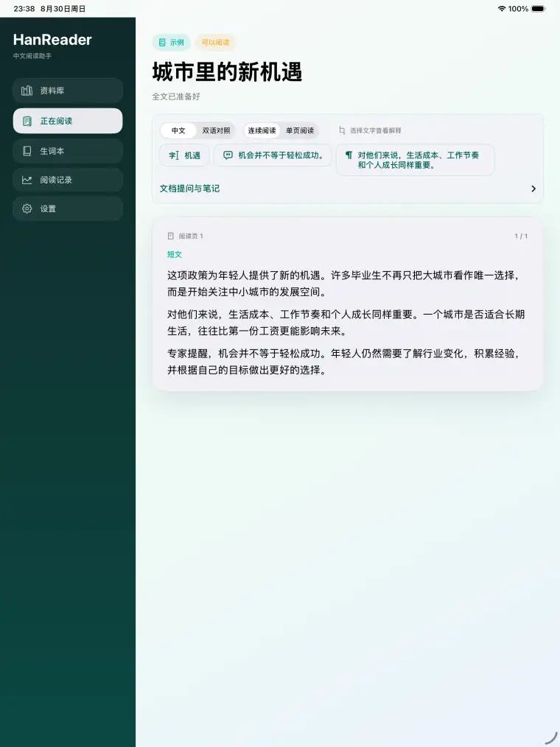Switch to 双语对照 bilingual mode

point(216,130)
